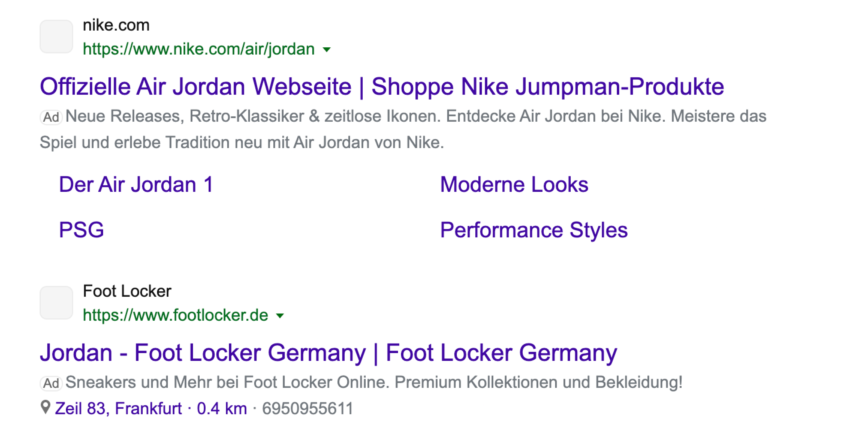Open the green nike.com/air/jordan URL
This screenshot has height=440, width=868.
198,49
